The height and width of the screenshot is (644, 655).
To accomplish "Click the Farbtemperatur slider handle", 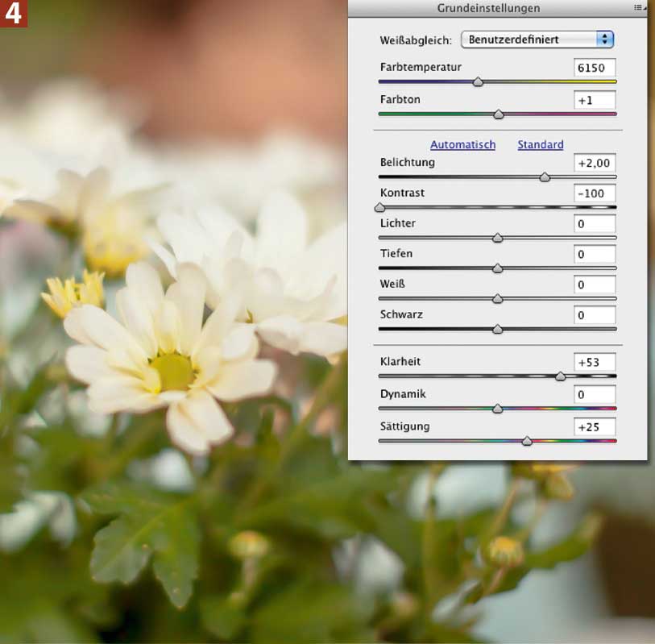I will click(478, 82).
